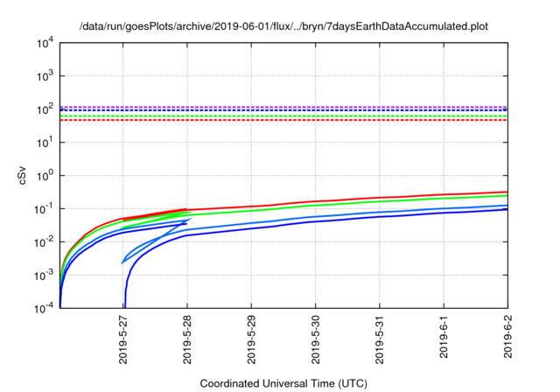This screenshot has width=560, height=392.
Task: Select the 2019-6-1 date tick label
Action: pyautogui.click(x=444, y=341)
